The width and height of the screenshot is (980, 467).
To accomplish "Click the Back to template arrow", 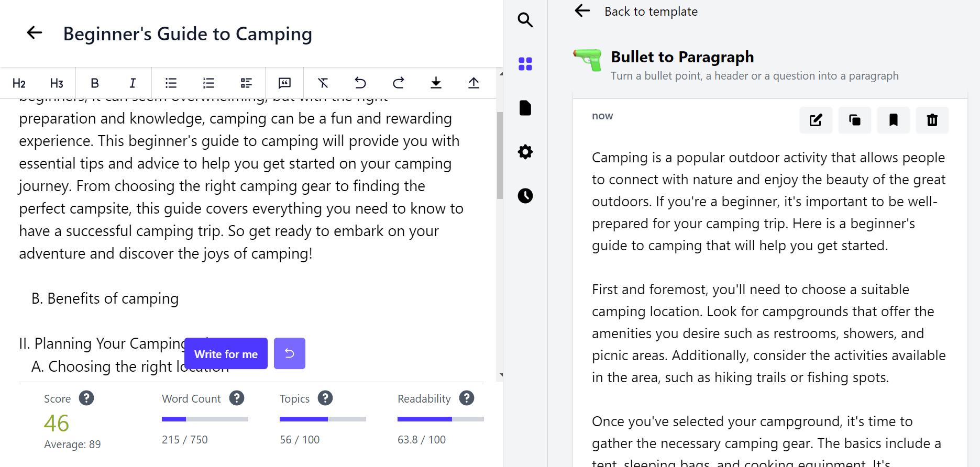I will (582, 10).
